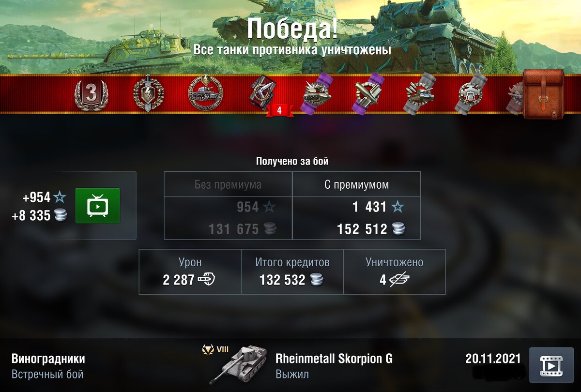Click the 'Урон' 2 287 damage stat

[x=190, y=271]
